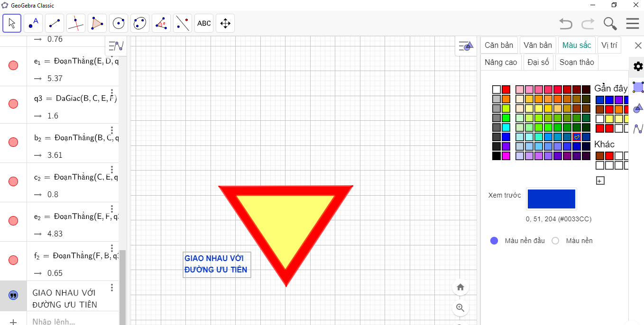Click the Nhập lệnh input field
This screenshot has height=325, width=644.
coord(71,322)
